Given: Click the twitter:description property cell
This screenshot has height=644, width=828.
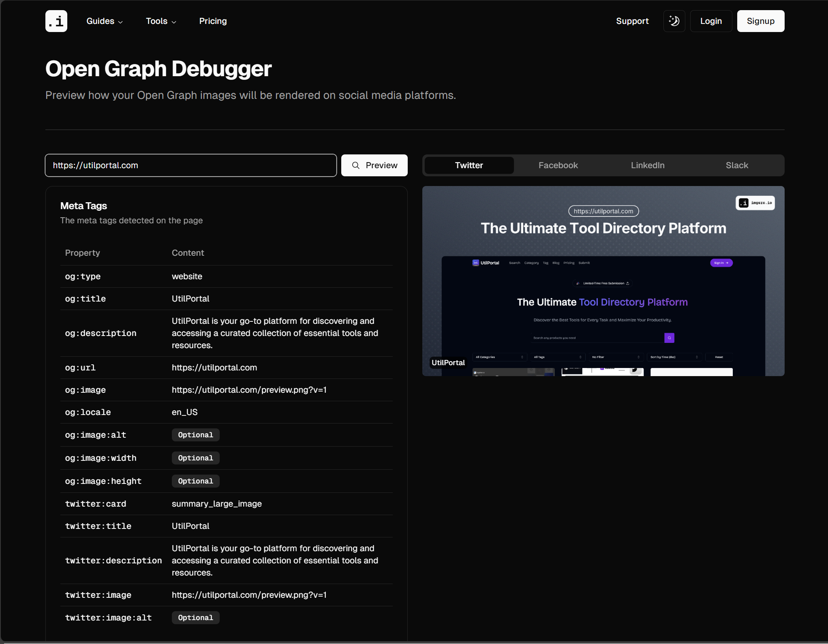Looking at the screenshot, I should [x=113, y=561].
